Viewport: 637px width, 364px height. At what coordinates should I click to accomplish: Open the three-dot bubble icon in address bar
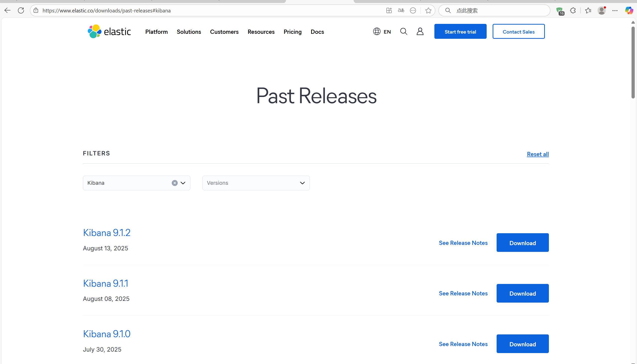413,10
